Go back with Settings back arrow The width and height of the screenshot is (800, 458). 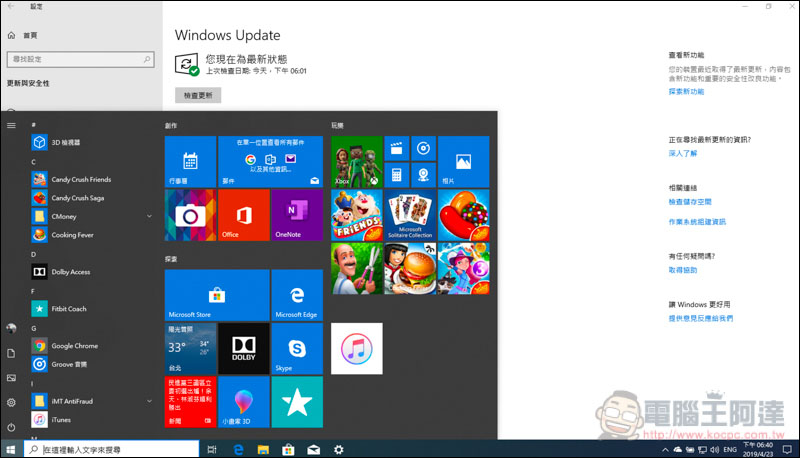point(11,6)
